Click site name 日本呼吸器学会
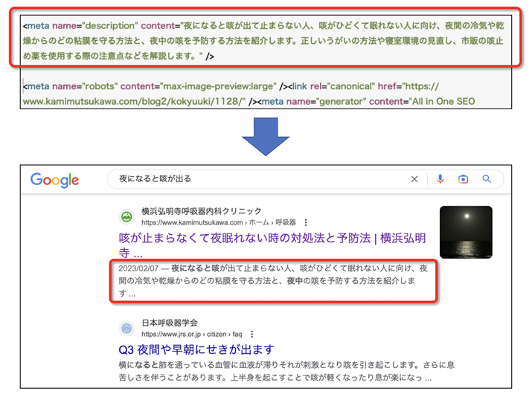Image resolution: width=532 pixels, height=397 pixels. [x=170, y=323]
